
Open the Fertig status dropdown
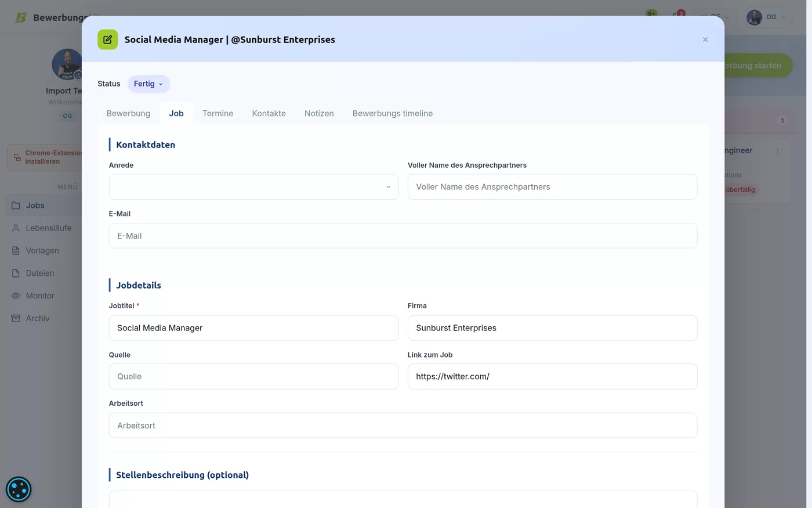point(148,84)
